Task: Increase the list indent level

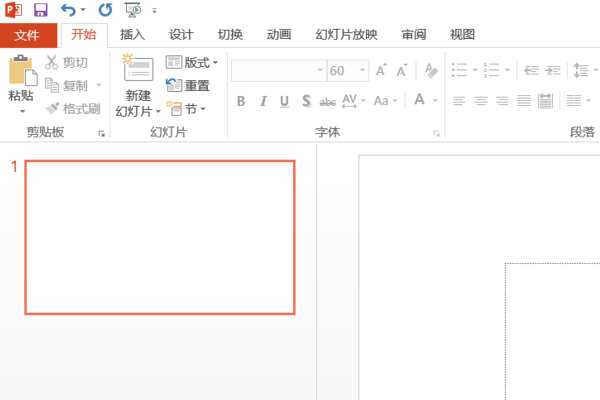Action: coord(553,70)
